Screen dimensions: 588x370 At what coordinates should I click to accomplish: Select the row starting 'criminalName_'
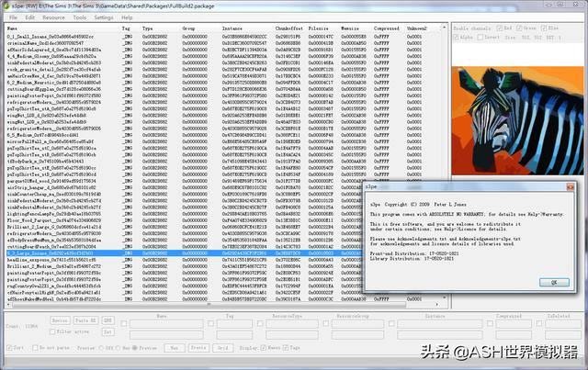224,43
